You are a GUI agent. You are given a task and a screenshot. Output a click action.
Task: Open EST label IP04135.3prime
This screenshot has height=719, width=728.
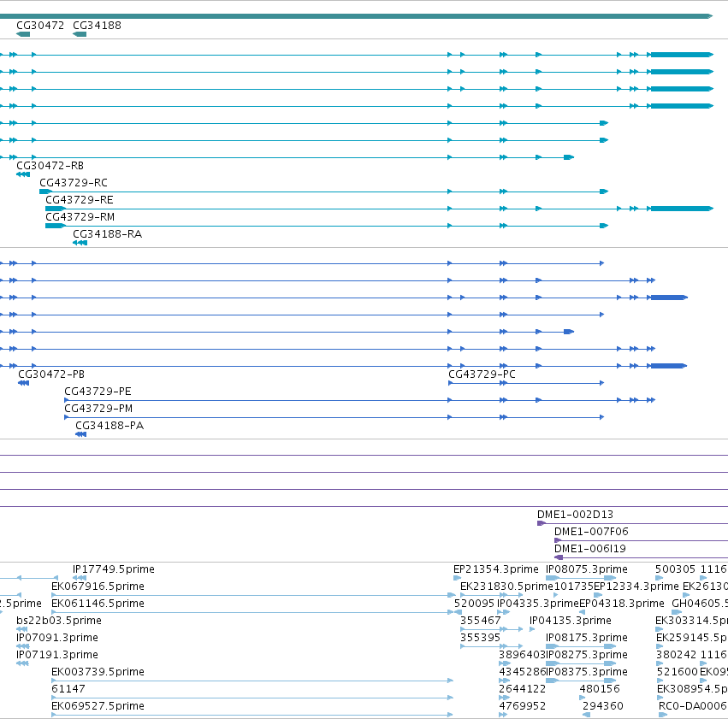[571, 621]
